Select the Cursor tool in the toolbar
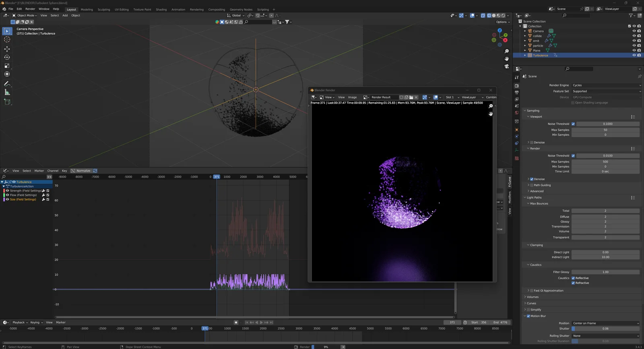This screenshot has height=349, width=644. click(x=7, y=39)
